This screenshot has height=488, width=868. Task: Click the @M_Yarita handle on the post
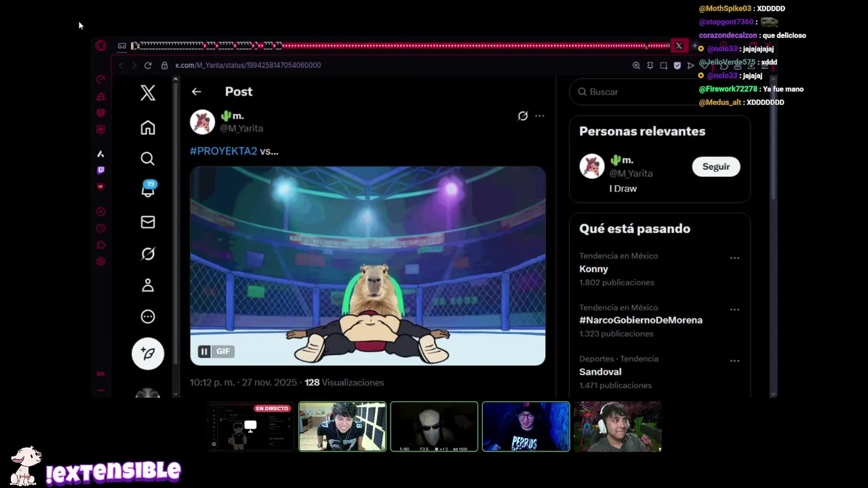tap(241, 128)
